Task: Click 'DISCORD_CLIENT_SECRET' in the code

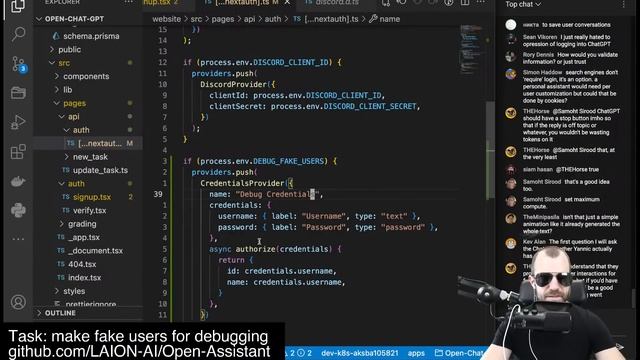Action: coord(370,106)
